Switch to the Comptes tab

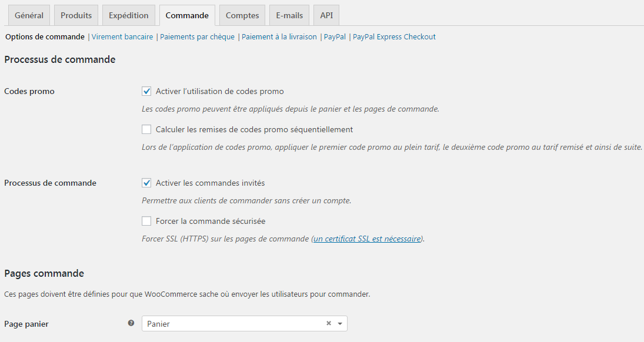point(242,15)
